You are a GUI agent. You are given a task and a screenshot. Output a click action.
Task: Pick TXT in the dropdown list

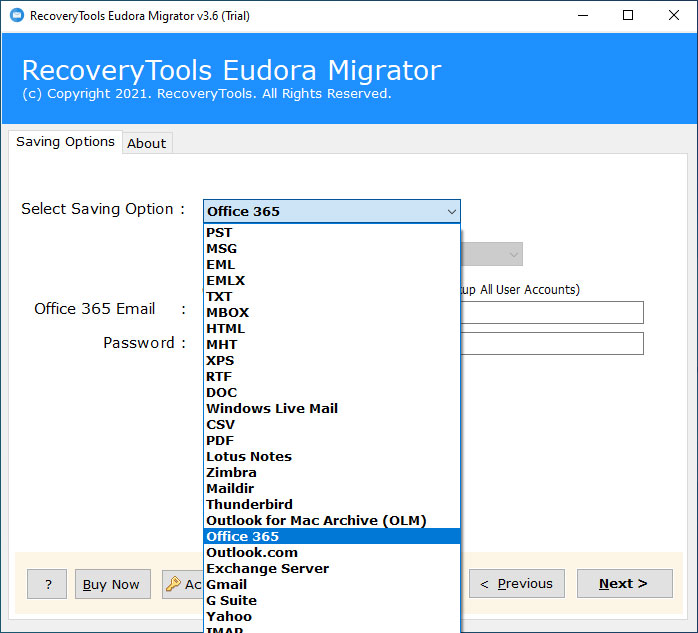pos(332,297)
